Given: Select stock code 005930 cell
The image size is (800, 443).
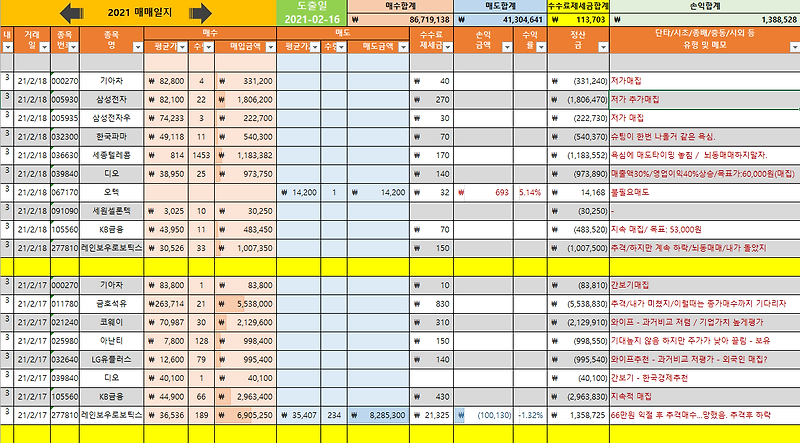Looking at the screenshot, I should (x=65, y=100).
